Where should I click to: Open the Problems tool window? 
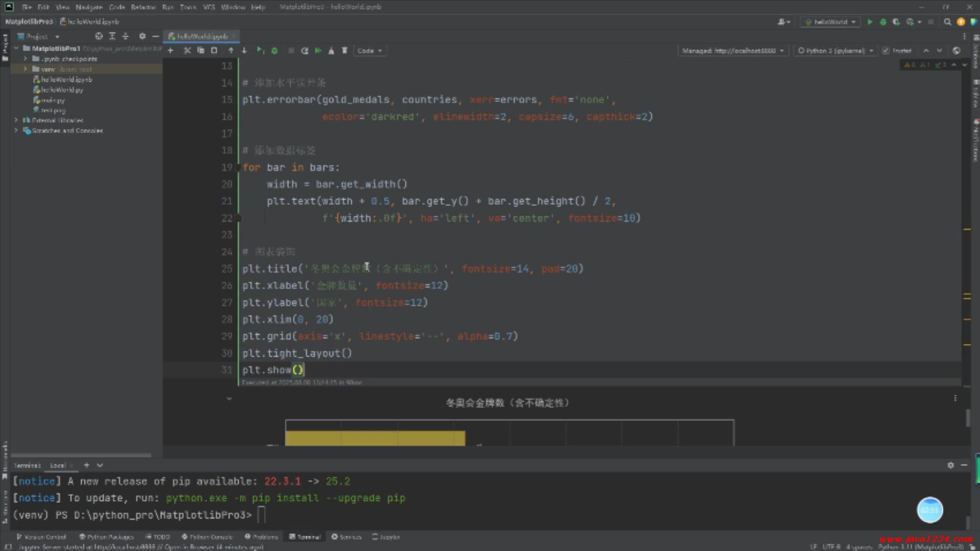pos(261,537)
